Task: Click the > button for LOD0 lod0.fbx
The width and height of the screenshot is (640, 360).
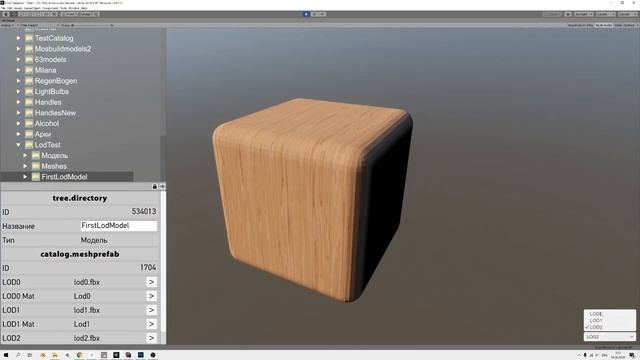Action: (x=151, y=282)
